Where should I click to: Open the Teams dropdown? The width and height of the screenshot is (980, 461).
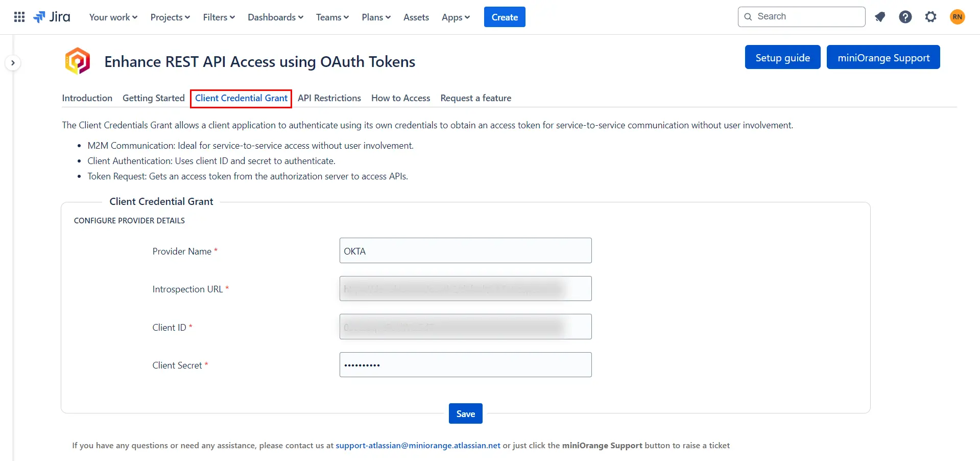coord(332,17)
